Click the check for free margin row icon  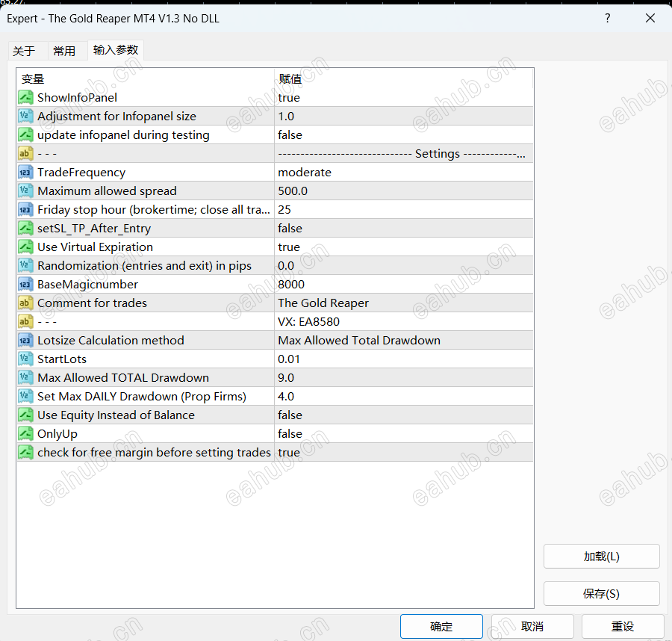click(x=25, y=452)
